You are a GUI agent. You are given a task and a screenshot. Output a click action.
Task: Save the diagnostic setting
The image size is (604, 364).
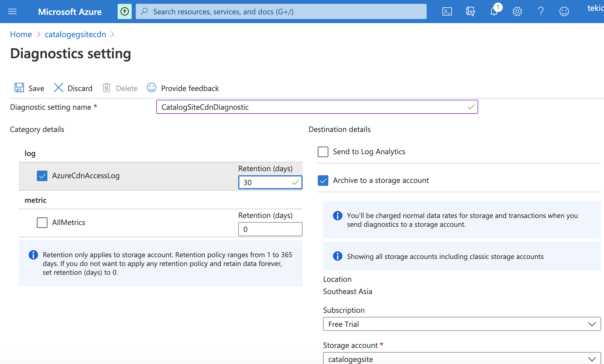coord(29,88)
